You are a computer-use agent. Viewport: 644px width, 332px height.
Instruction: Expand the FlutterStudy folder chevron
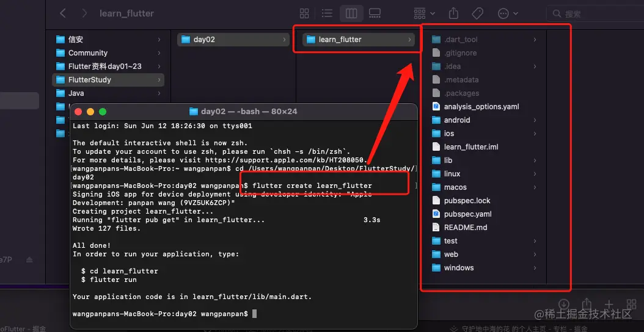pyautogui.click(x=159, y=79)
